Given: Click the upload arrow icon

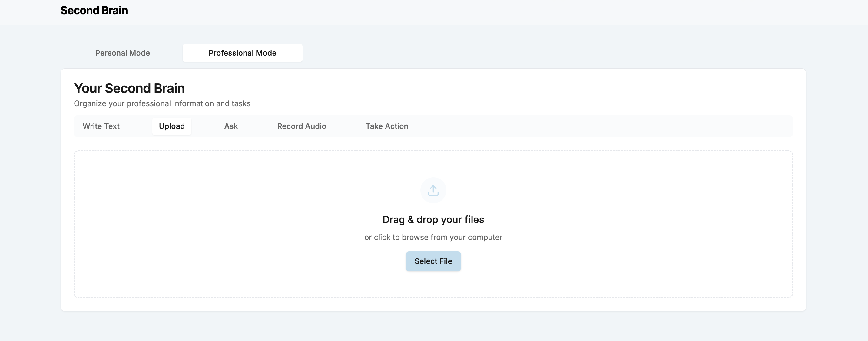Looking at the screenshot, I should point(433,190).
